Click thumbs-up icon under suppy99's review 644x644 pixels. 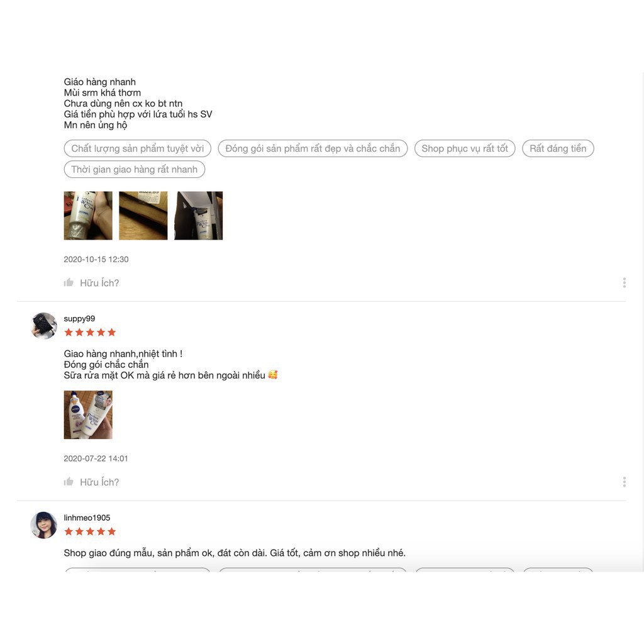coord(69,482)
